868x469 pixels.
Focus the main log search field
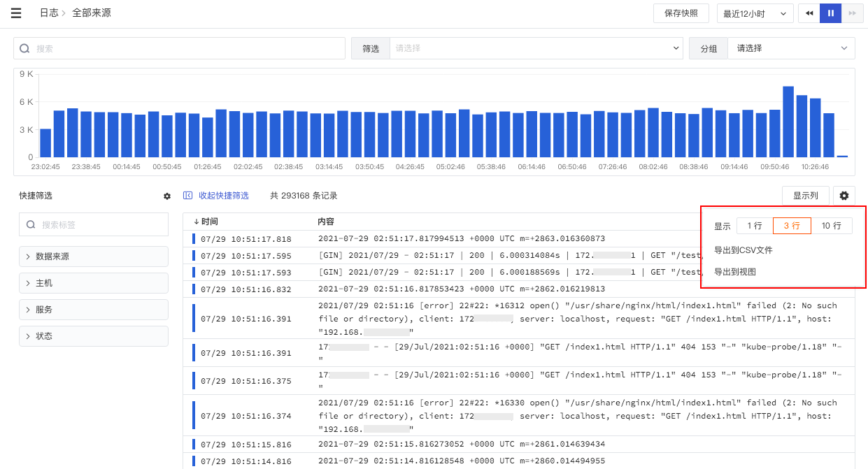coord(179,48)
